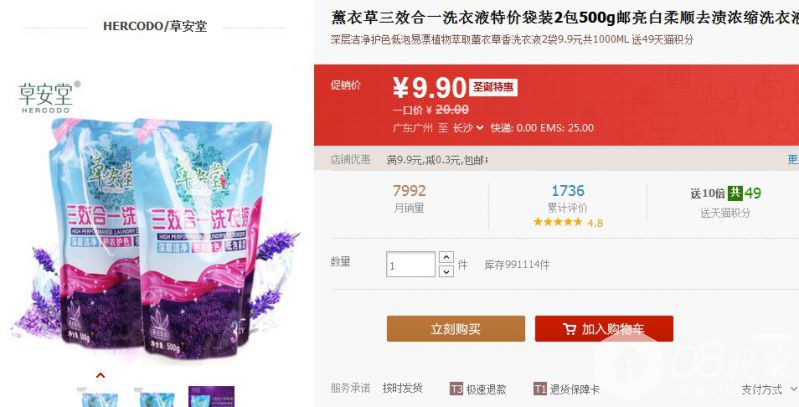Click the 7992 monthly sales count

[409, 191]
